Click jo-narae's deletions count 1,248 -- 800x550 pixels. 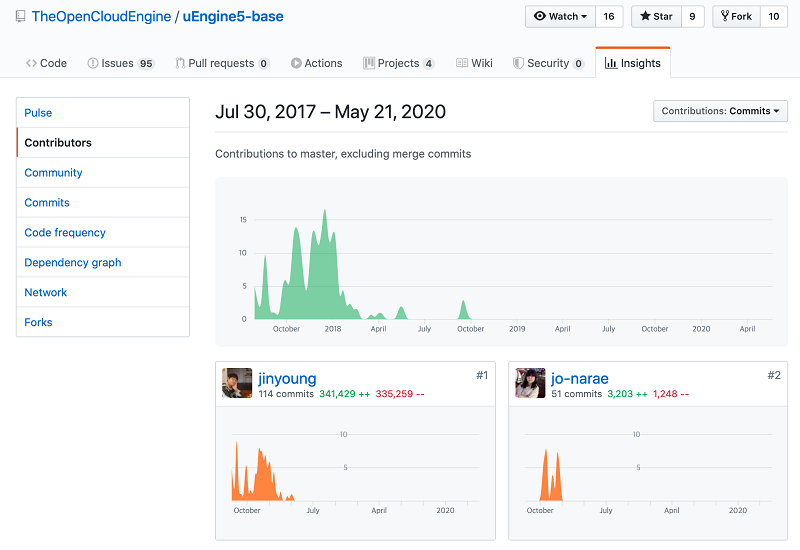(670, 394)
